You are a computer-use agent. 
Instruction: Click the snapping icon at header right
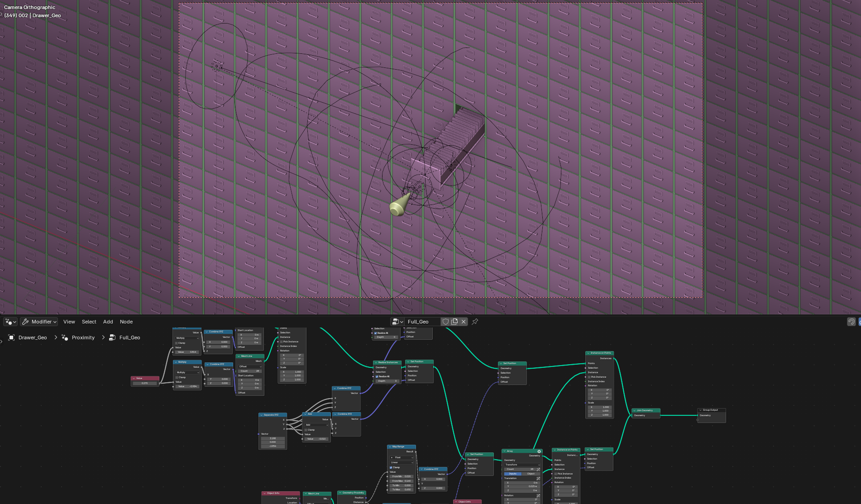click(851, 322)
